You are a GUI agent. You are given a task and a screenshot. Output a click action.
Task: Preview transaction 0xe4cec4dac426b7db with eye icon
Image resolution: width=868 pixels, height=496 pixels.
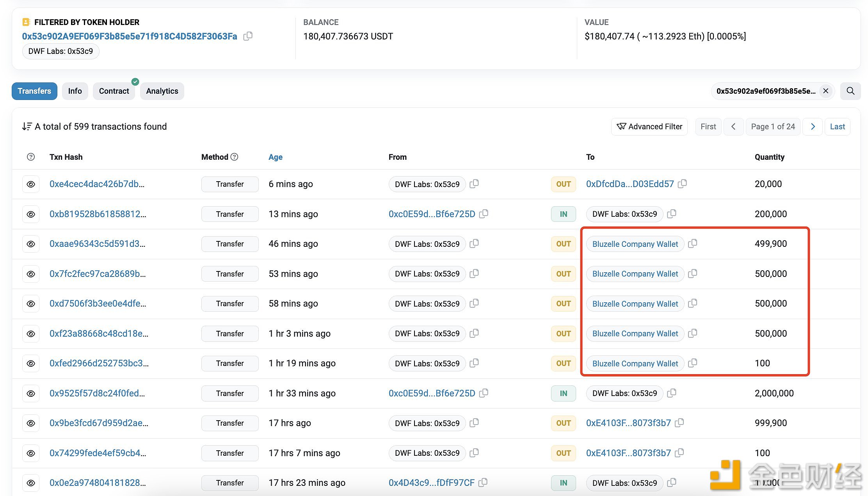[x=31, y=184]
